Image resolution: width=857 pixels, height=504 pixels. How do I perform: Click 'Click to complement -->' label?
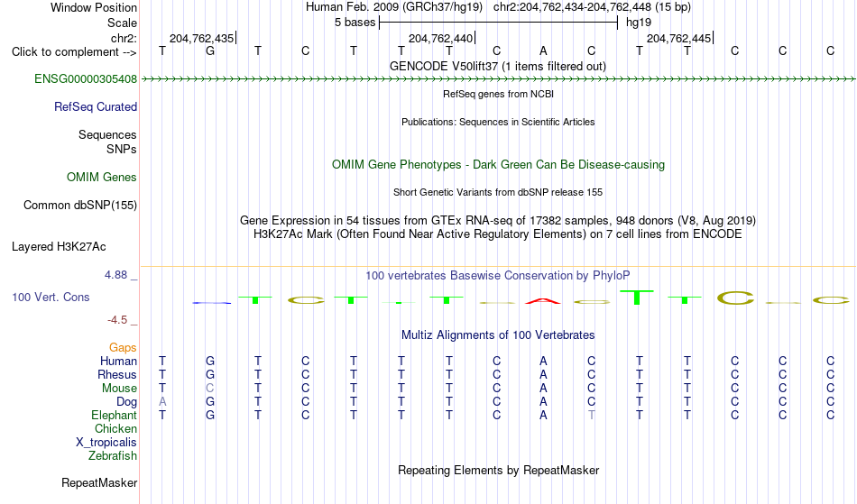pyautogui.click(x=74, y=52)
